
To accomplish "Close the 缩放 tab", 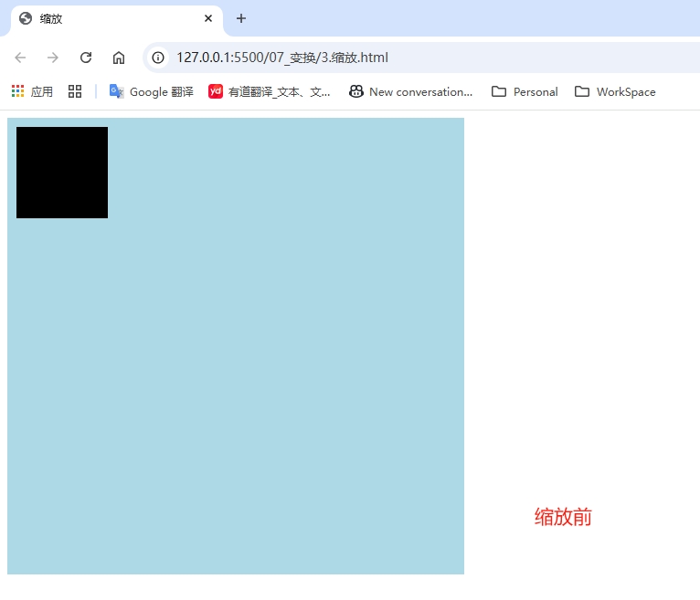I will tap(208, 18).
